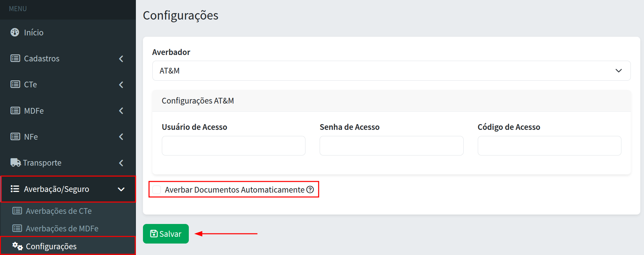The height and width of the screenshot is (255, 644).
Task: Focus the Usuário de Acesso input field
Action: (x=233, y=146)
